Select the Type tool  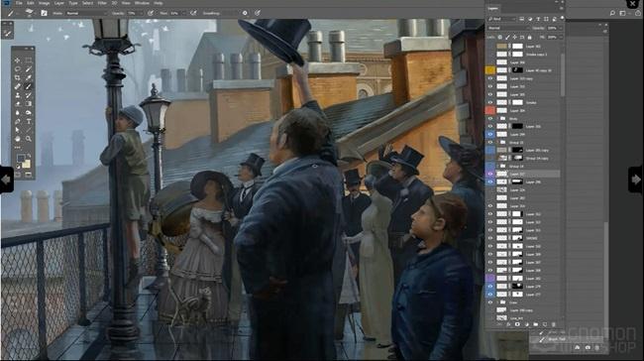[29, 122]
